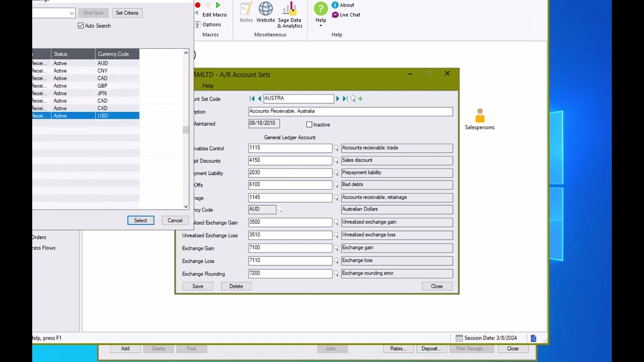Click the Add button in the bottom window
This screenshot has width=644, height=362.
click(125, 348)
